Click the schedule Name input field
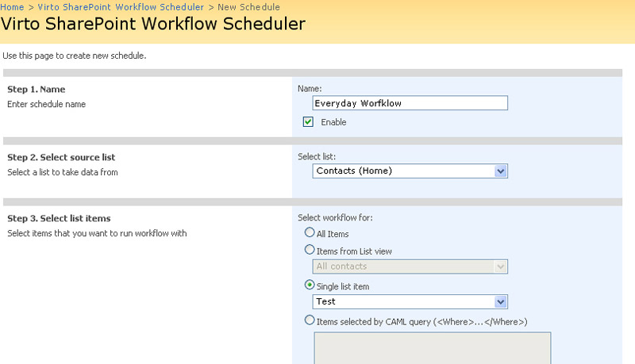 [x=410, y=103]
